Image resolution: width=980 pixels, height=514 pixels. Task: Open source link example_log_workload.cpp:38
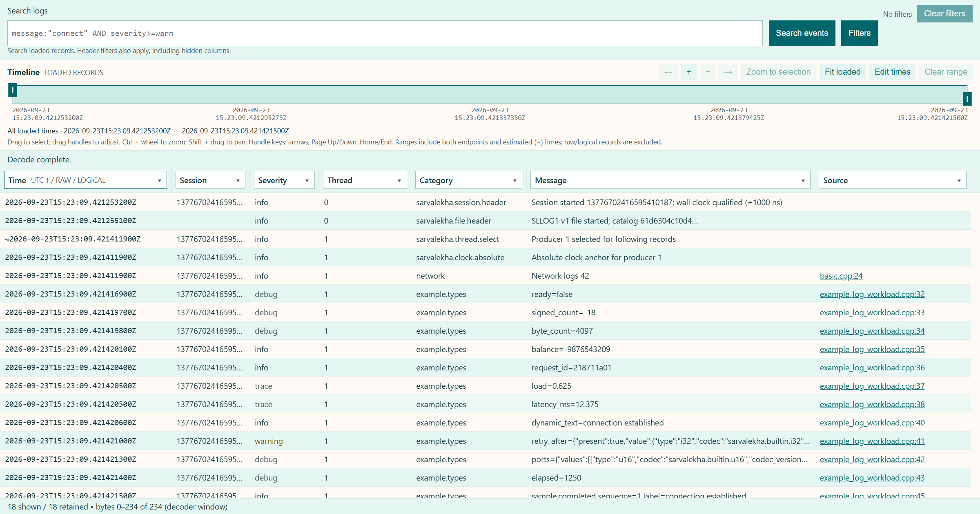pos(872,404)
